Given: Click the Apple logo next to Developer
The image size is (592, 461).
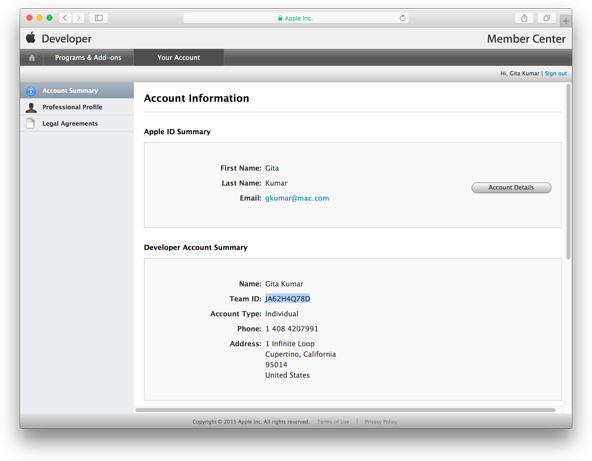Looking at the screenshot, I should coord(31,38).
